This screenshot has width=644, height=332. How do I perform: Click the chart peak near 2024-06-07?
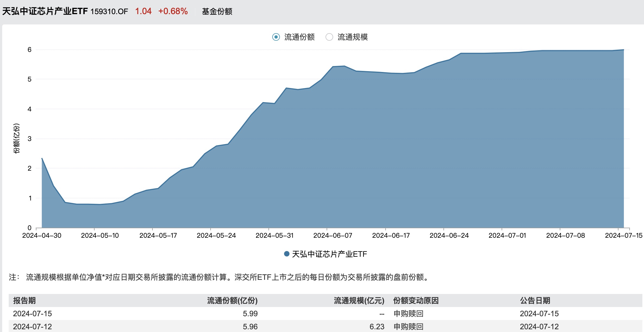tap(344, 66)
